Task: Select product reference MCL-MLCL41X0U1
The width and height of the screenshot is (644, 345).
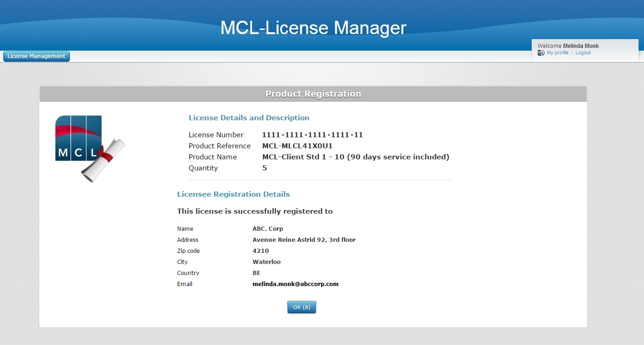Action: click(297, 146)
